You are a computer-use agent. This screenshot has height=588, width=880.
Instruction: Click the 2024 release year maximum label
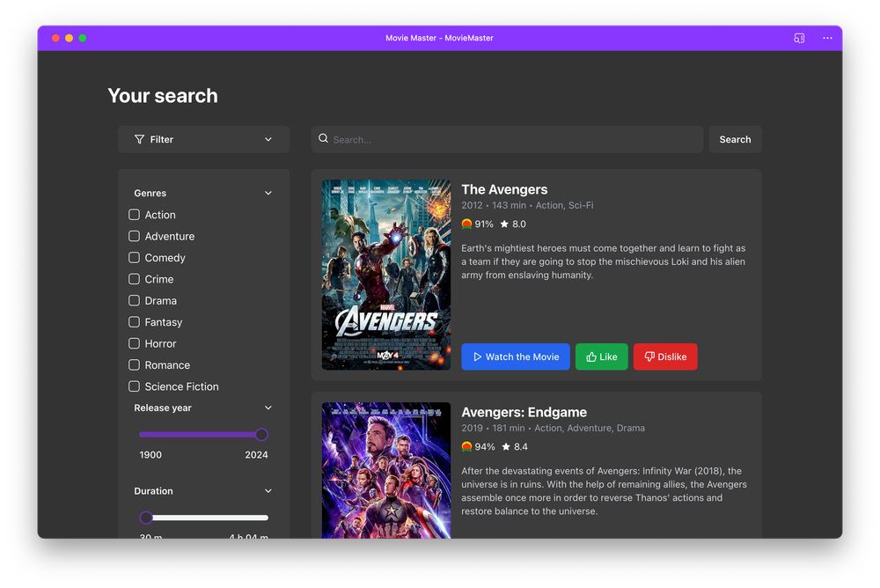[256, 455]
